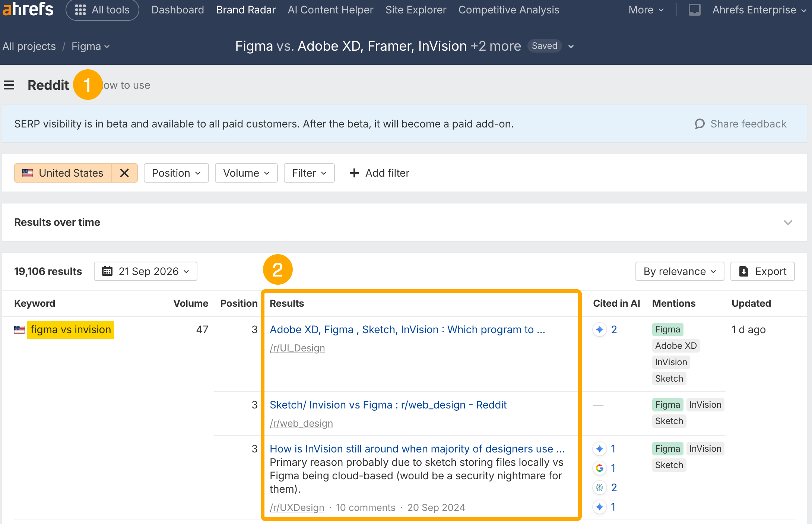Open the Volume filter dropdown
Image resolution: width=812 pixels, height=524 pixels.
[x=246, y=173]
